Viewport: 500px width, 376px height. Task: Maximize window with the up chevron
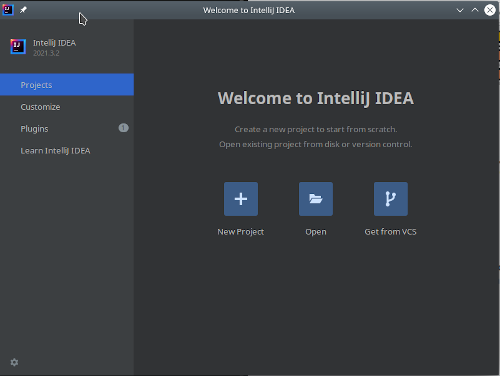coord(475,10)
